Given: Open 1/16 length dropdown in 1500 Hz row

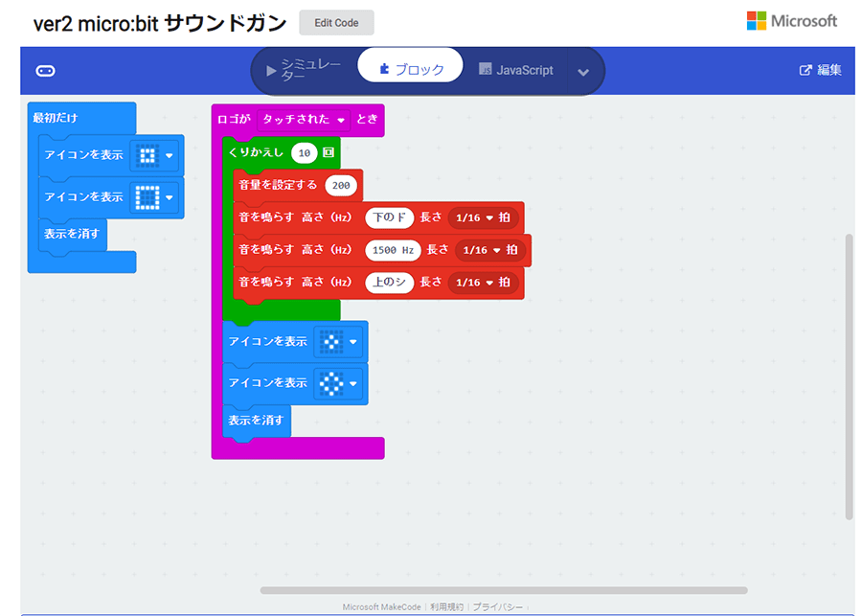Looking at the screenshot, I should point(489,250).
